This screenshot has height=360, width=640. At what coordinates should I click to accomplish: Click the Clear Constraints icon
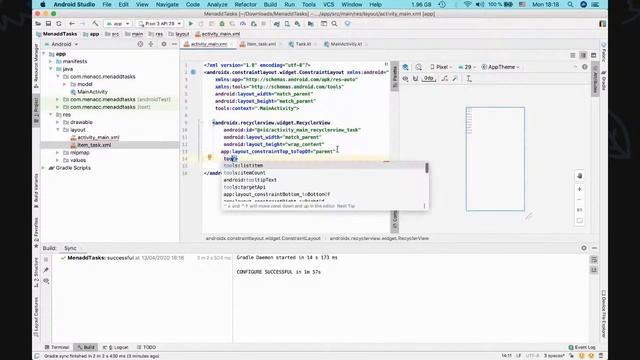(444, 78)
